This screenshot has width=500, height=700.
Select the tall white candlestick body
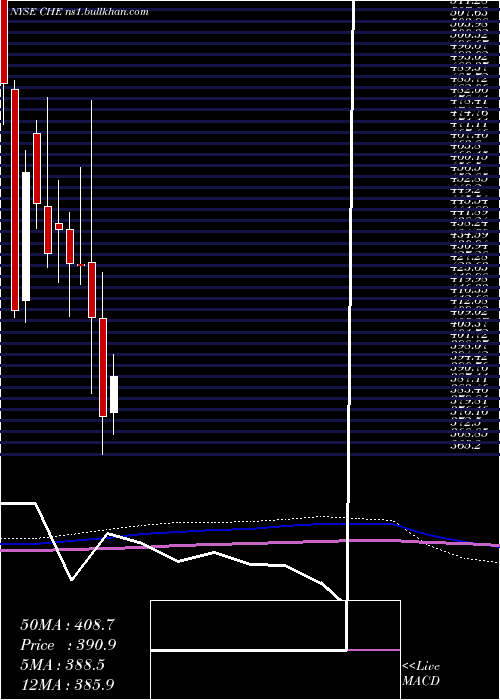(x=26, y=237)
